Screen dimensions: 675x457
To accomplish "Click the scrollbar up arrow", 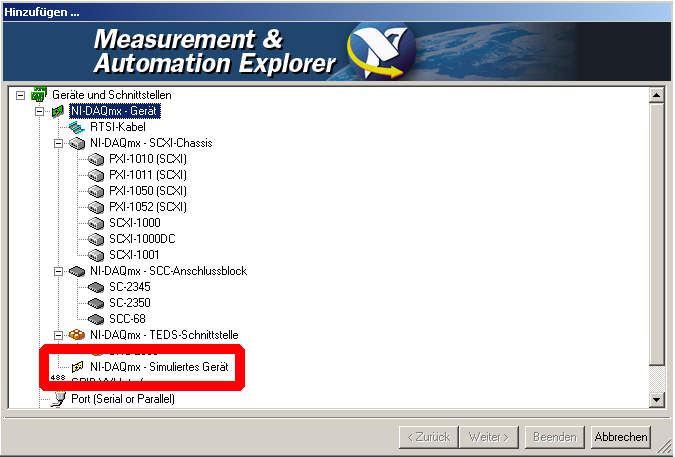I will coord(656,95).
